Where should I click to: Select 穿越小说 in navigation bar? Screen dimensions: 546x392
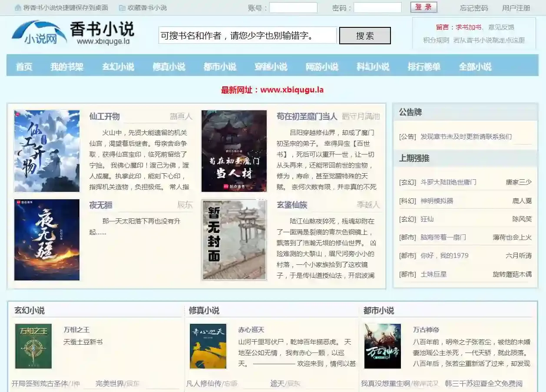(x=271, y=67)
